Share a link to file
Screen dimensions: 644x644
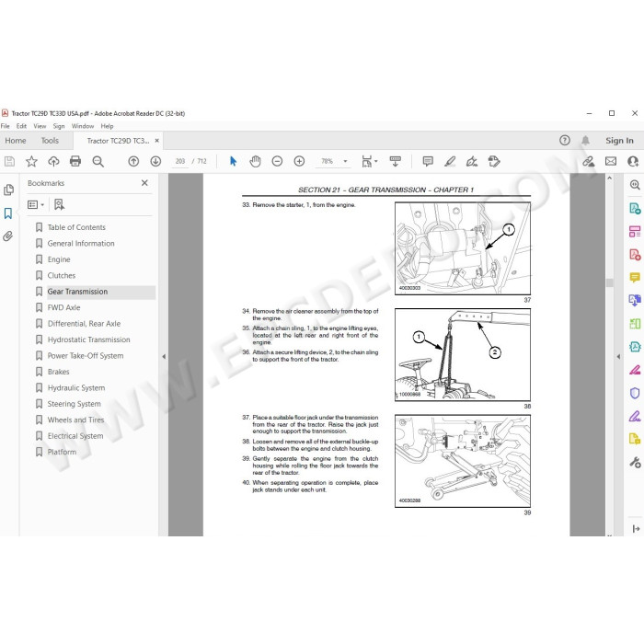[x=589, y=161]
